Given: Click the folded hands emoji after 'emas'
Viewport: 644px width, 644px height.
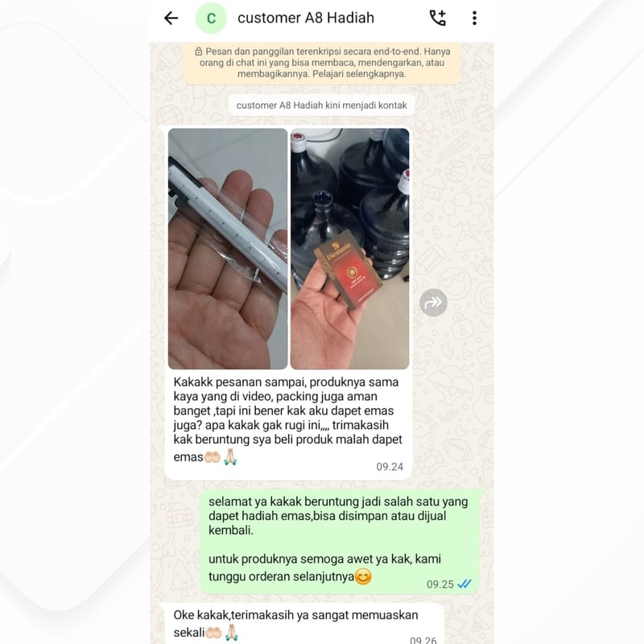Looking at the screenshot, I should pos(230,456).
